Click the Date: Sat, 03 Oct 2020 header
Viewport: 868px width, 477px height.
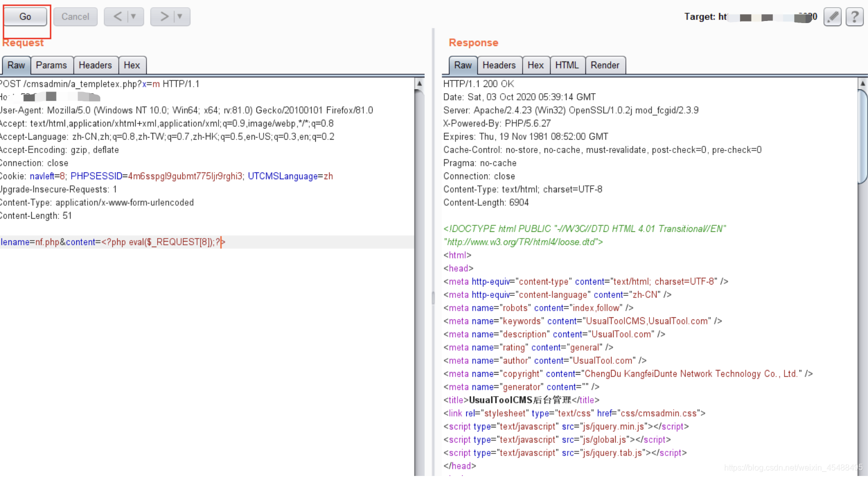tap(519, 97)
